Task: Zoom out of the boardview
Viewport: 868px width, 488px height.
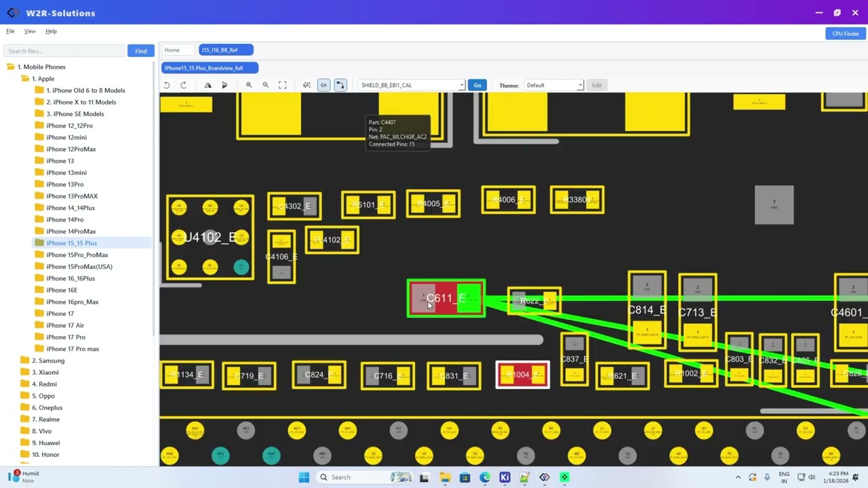Action: pos(265,85)
